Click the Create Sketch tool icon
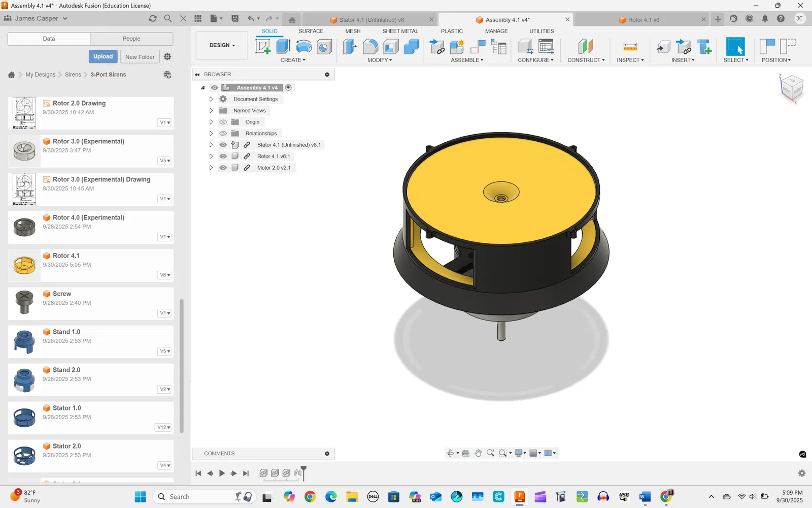 coord(263,47)
